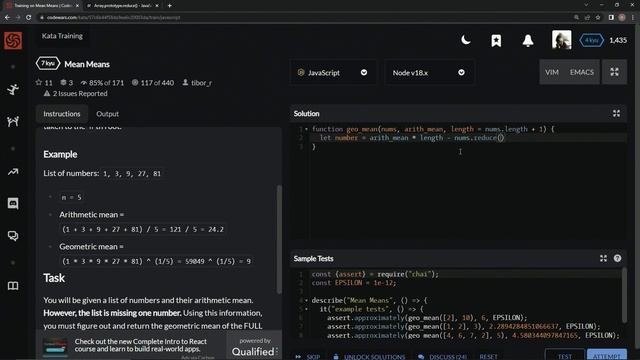Image resolution: width=640 pixels, height=360 pixels.
Task: Bookmark page with the browser star icon
Action: 598,18
